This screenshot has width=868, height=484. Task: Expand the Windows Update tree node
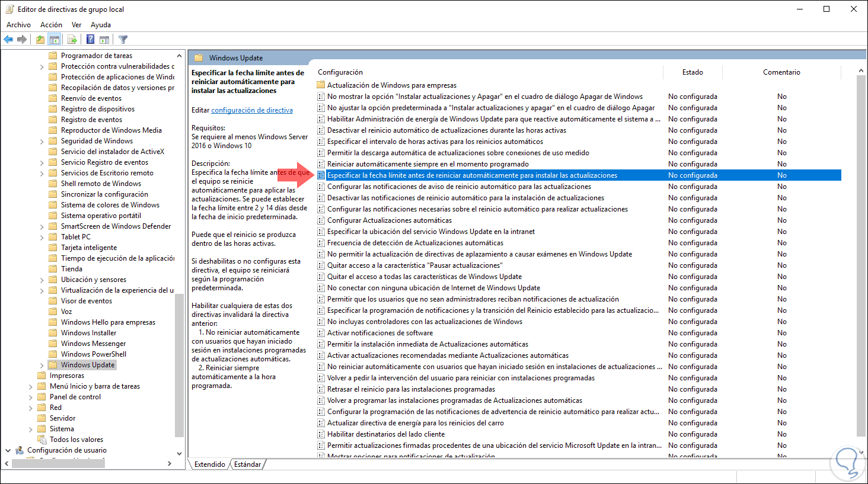[42, 366]
